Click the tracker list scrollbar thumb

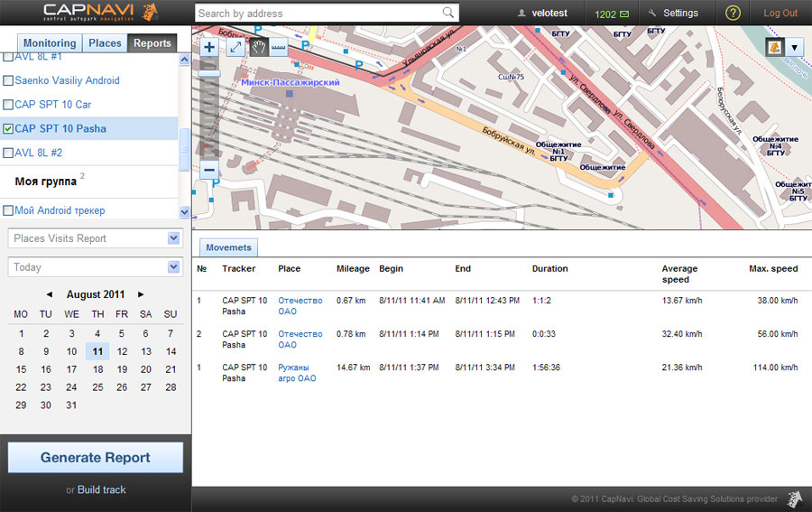click(x=184, y=149)
